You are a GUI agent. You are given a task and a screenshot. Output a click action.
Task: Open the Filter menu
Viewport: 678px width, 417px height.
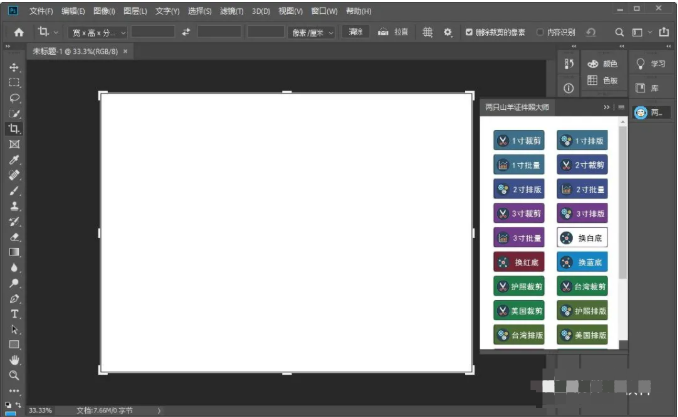click(231, 11)
